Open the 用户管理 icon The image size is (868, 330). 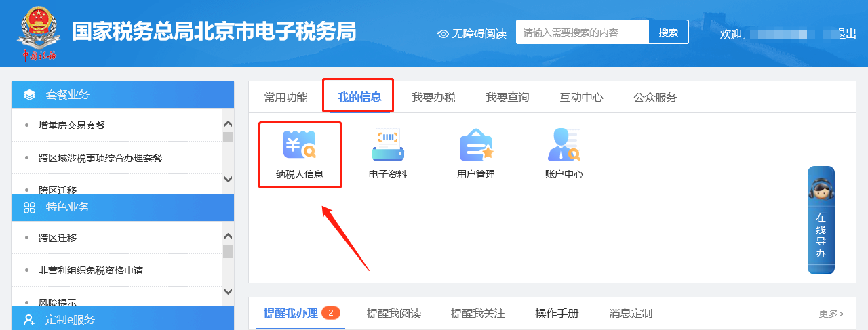[x=476, y=144]
